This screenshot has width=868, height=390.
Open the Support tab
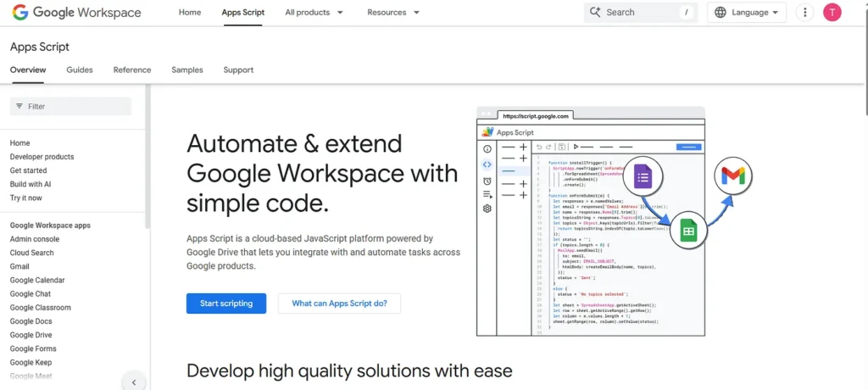tap(238, 70)
